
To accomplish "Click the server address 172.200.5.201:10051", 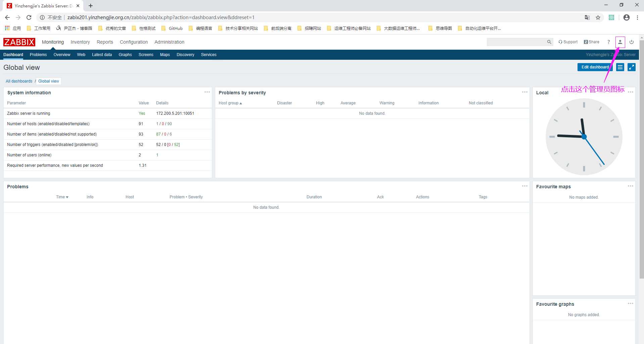I will tap(175, 113).
